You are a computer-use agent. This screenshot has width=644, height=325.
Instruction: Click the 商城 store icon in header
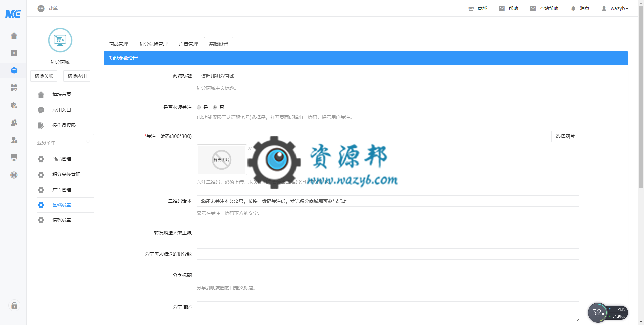click(471, 8)
